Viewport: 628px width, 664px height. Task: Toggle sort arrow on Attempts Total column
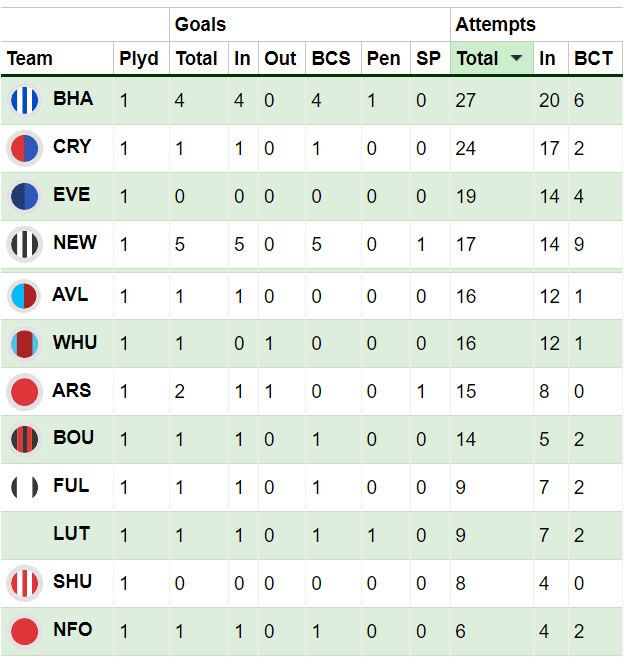[516, 59]
